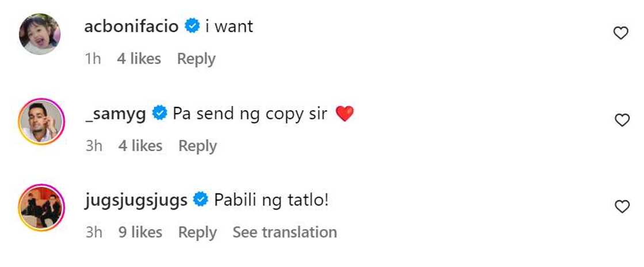Open acbonifacio's profile picture
Screen dimensions: 644x267
[40, 34]
